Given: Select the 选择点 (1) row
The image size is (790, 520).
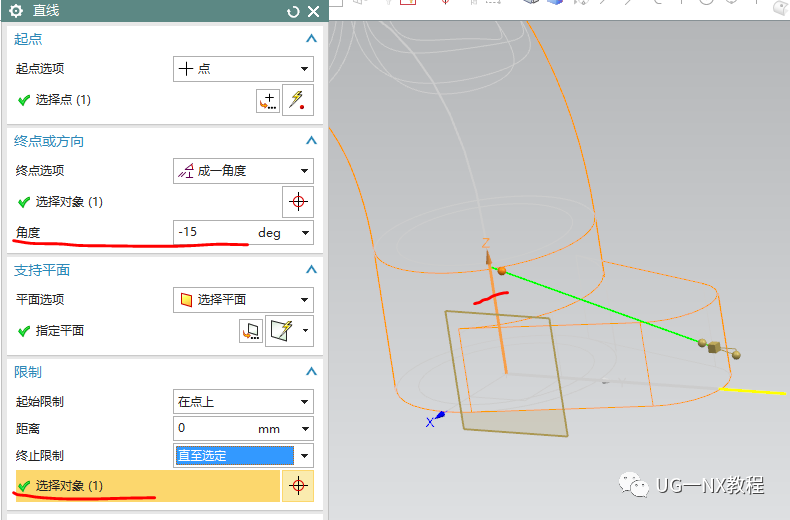Looking at the screenshot, I should 54,100.
